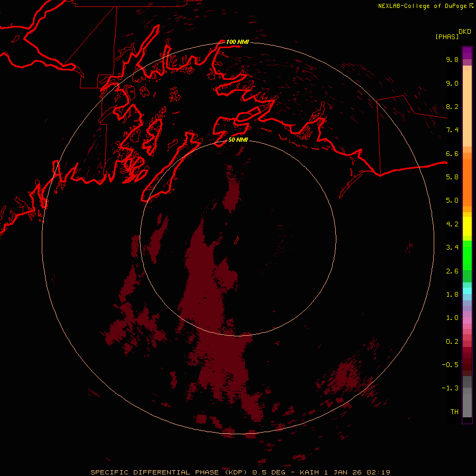
Task: Click the TH threshold label
Action: pyautogui.click(x=454, y=412)
